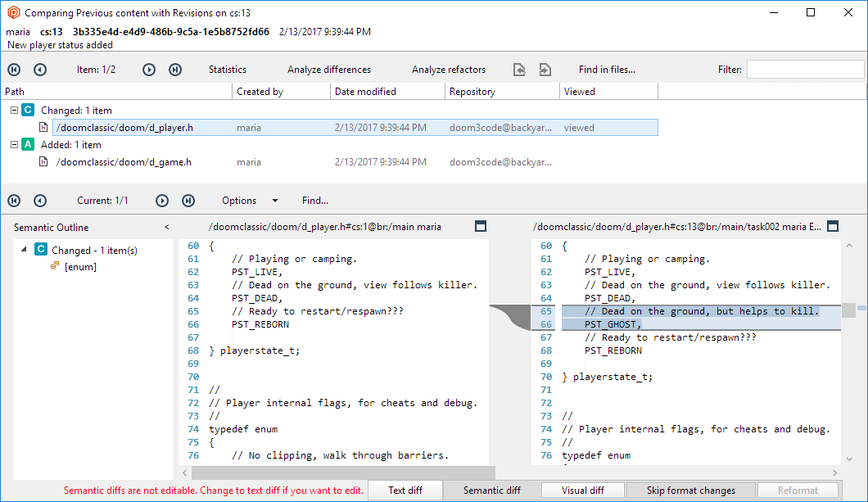Click Analyze refactors
The height and width of the screenshot is (502, 868).
point(449,70)
